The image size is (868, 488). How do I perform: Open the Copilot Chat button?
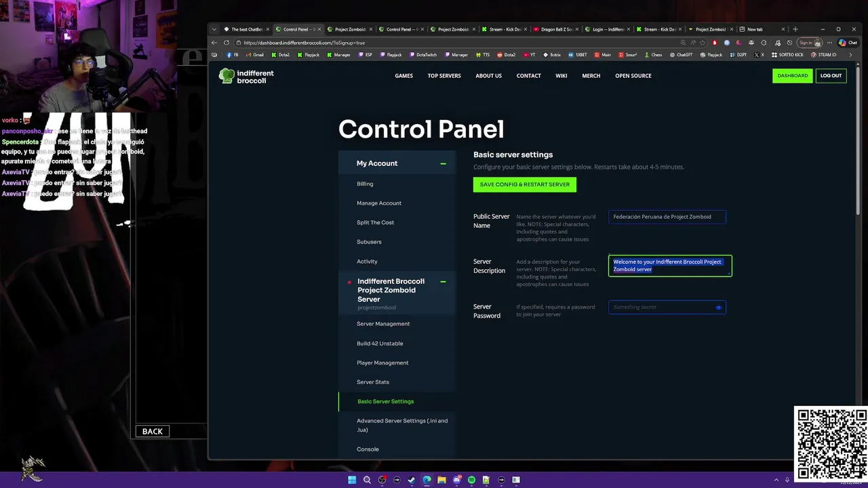[848, 43]
